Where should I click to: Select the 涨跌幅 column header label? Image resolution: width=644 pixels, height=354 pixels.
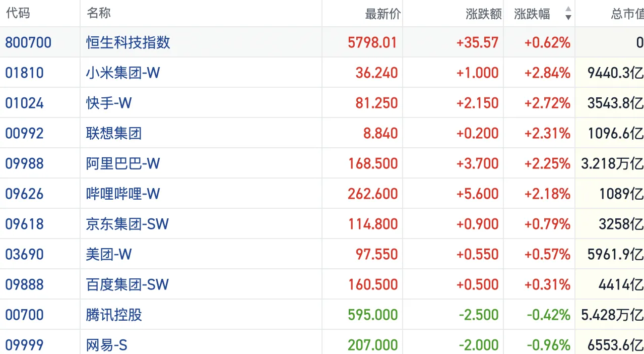tap(532, 14)
